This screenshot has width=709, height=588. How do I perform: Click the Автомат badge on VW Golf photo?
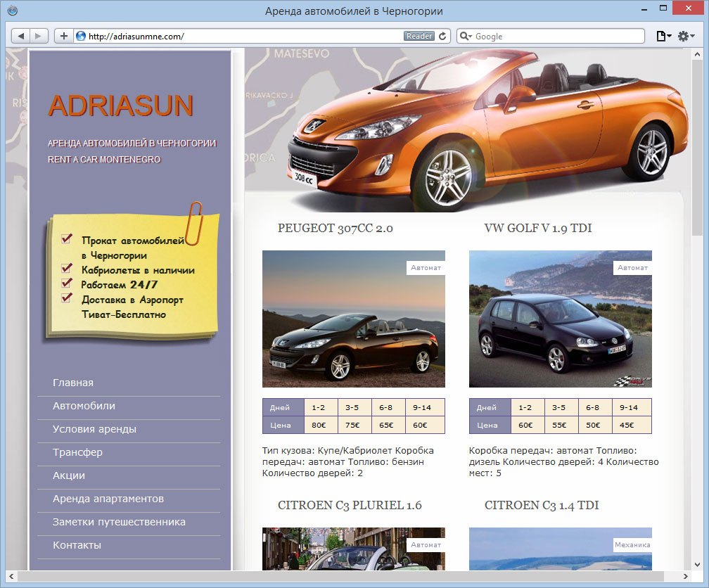pos(632,268)
